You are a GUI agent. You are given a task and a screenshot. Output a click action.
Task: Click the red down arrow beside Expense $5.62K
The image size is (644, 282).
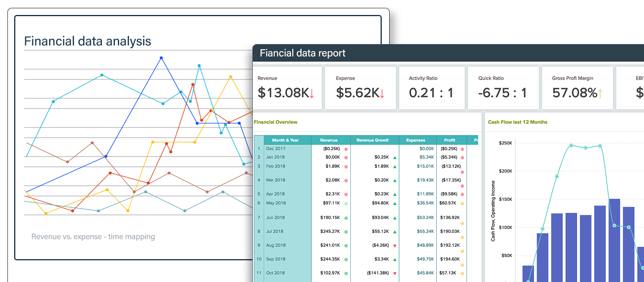pos(382,93)
